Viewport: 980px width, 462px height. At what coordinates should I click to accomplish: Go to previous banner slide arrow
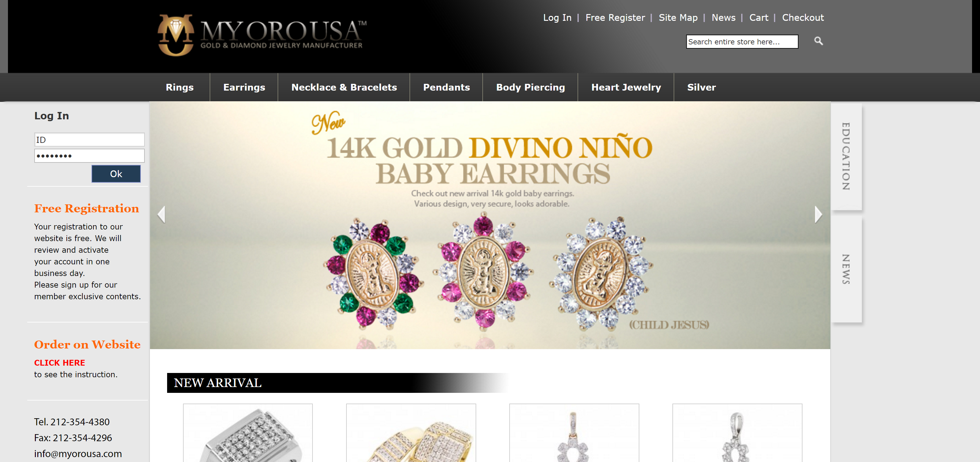(x=162, y=214)
